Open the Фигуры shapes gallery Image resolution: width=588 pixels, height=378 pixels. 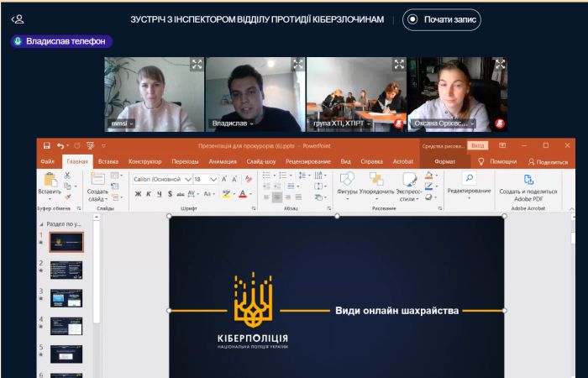[346, 180]
